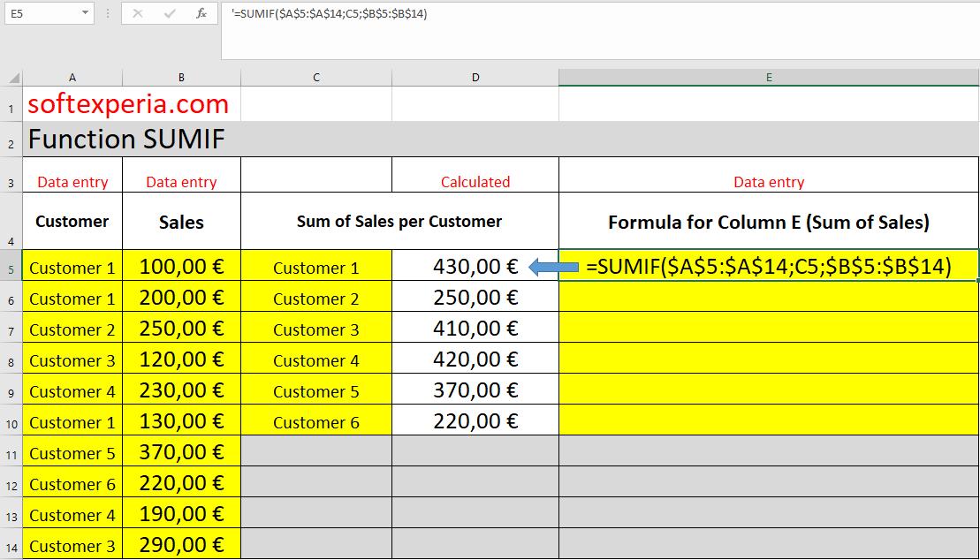Screen dimensions: 980x560
Task: Open the Name Box dropdown arrow
Action: point(85,13)
